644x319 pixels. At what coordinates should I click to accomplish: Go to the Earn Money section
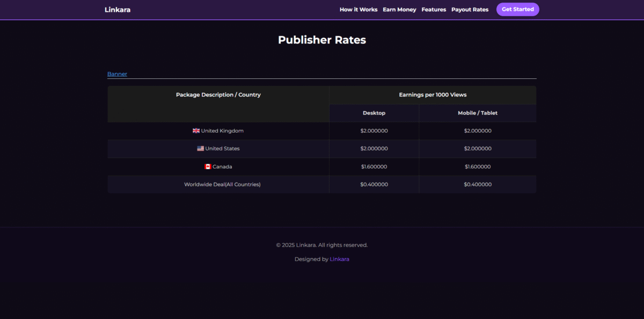[x=399, y=10]
